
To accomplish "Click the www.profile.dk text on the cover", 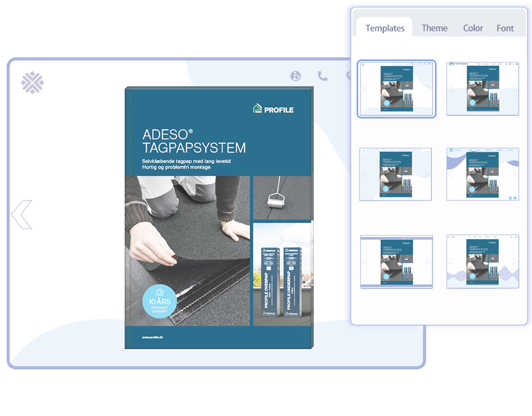I will coord(153,337).
